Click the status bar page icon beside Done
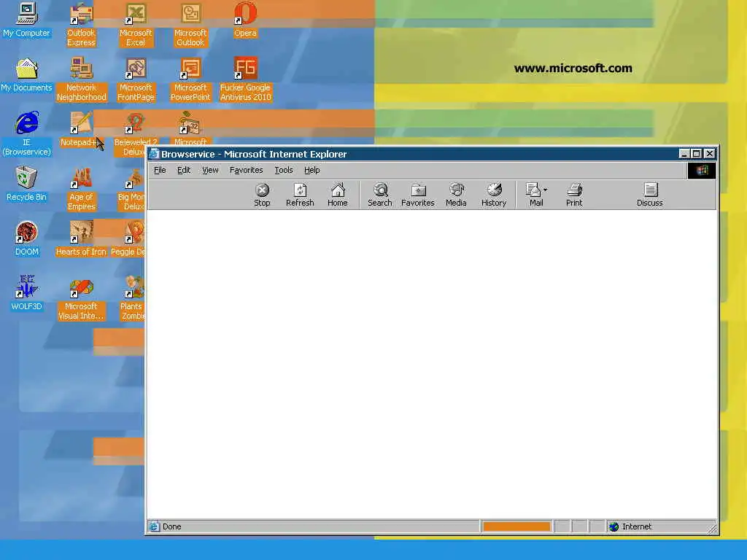747x560 pixels. (155, 526)
